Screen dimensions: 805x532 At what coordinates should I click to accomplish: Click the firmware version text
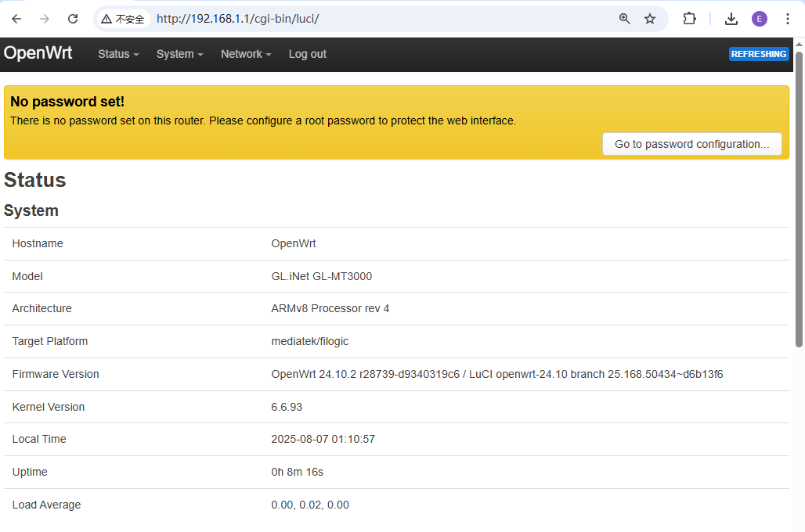click(x=496, y=374)
